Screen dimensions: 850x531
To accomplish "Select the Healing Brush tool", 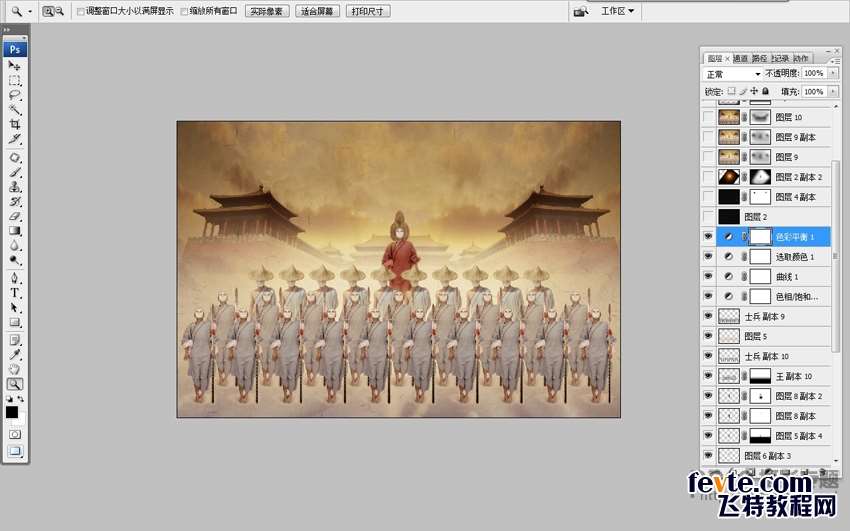I will coord(15,158).
